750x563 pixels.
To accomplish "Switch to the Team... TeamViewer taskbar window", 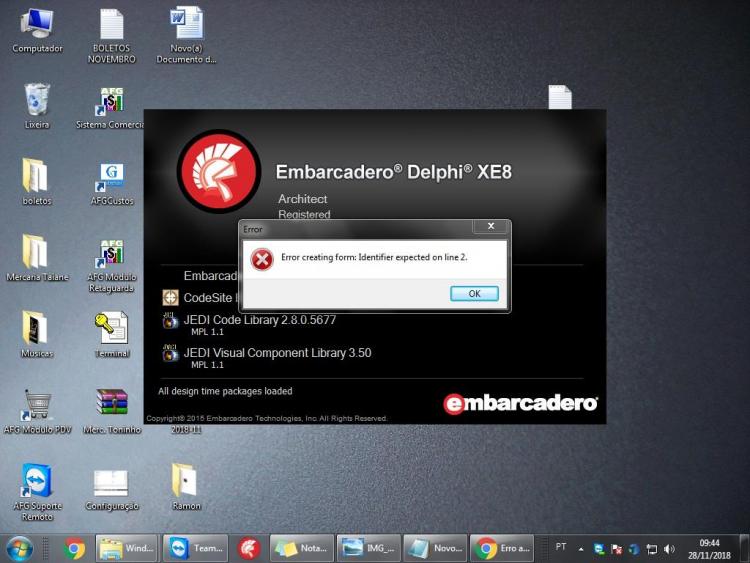I will click(x=195, y=549).
